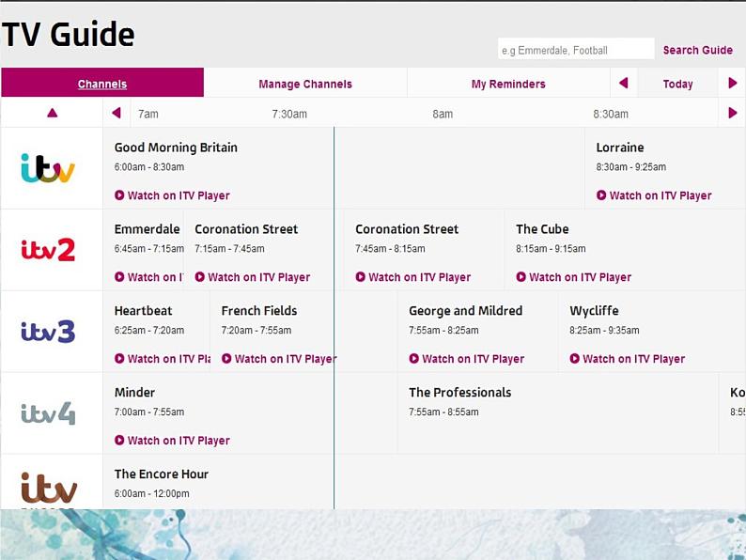Watch 7:45am Coronation Street on ITV Player
The width and height of the screenshot is (746, 560).
coord(413,277)
